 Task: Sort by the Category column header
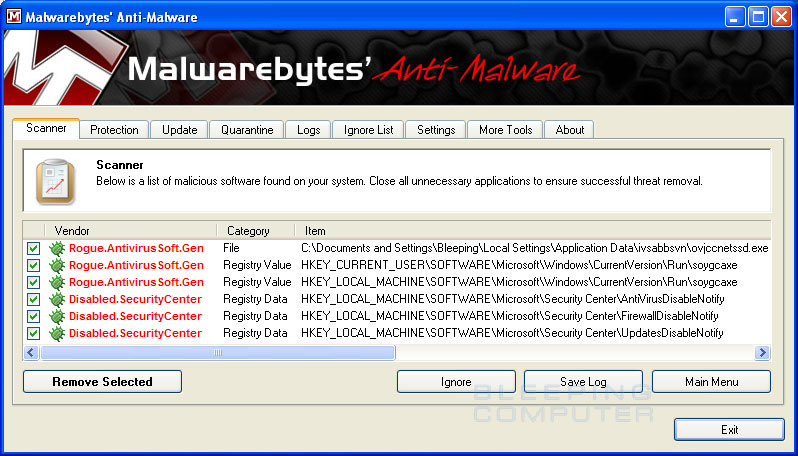click(x=255, y=231)
